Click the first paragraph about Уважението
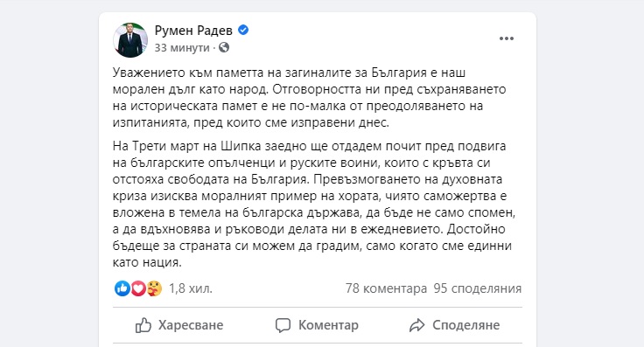 pos(310,98)
